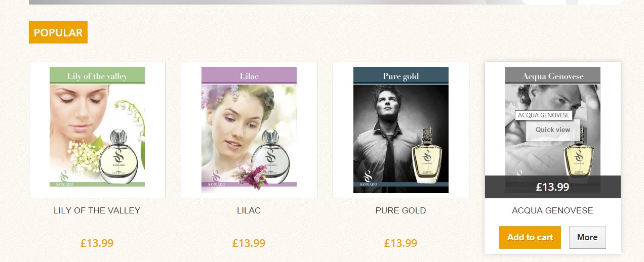Click the £13.99 price under Pure gold
The width and height of the screenshot is (644, 262).
(401, 243)
